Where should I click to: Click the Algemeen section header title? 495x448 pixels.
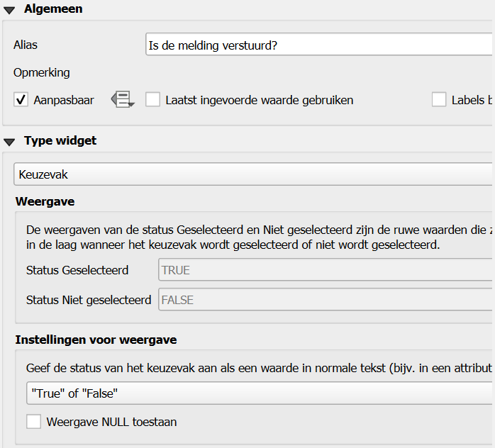click(x=53, y=9)
